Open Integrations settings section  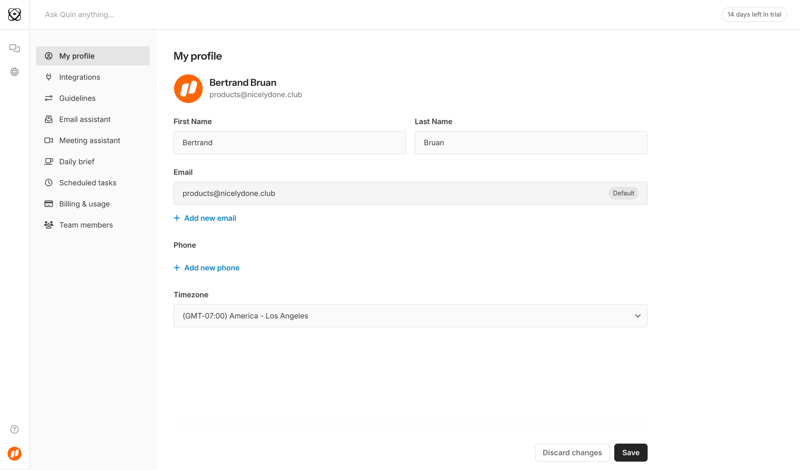pos(79,77)
